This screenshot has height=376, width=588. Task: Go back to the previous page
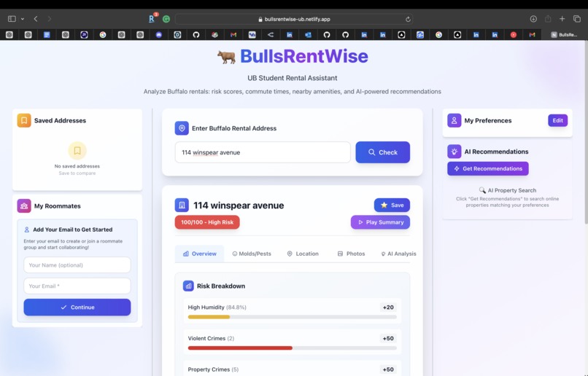(36, 19)
